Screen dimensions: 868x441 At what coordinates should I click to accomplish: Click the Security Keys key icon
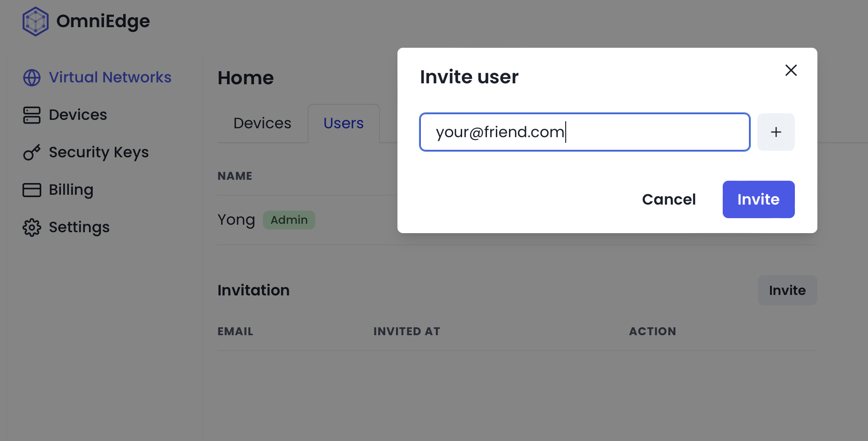pos(32,153)
